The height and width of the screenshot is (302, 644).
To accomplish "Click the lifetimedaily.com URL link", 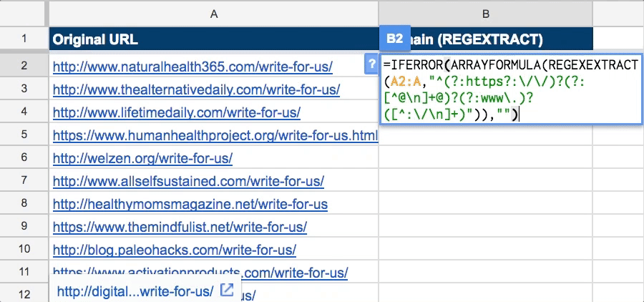I will [x=176, y=112].
